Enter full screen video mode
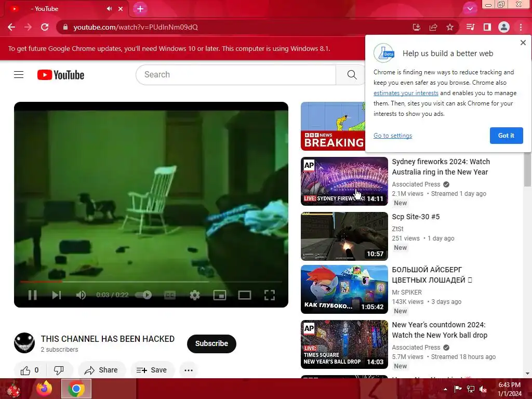Viewport: 532px width, 399px height. [270, 295]
